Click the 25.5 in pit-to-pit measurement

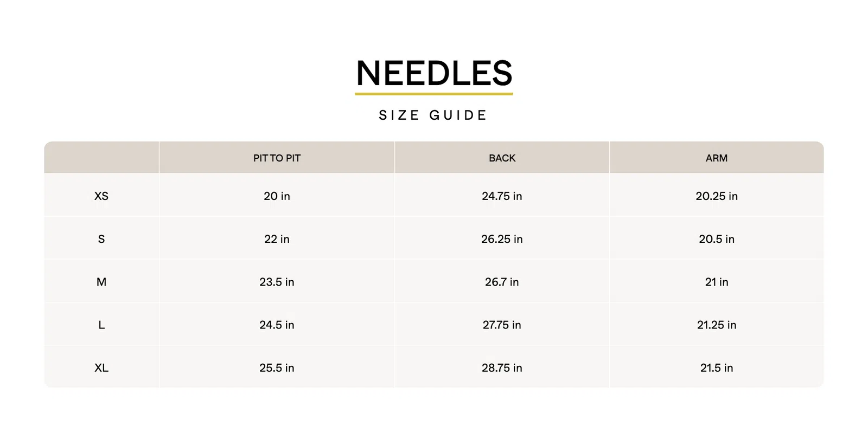277,367
